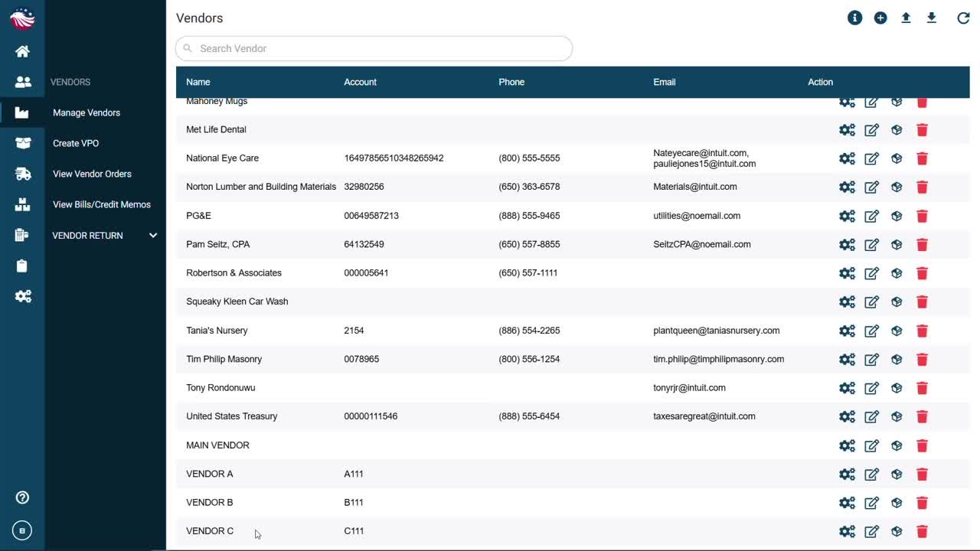Viewport: 980px width, 551px height.
Task: Open the warehouse boxes icon in sidebar
Action: click(22, 204)
